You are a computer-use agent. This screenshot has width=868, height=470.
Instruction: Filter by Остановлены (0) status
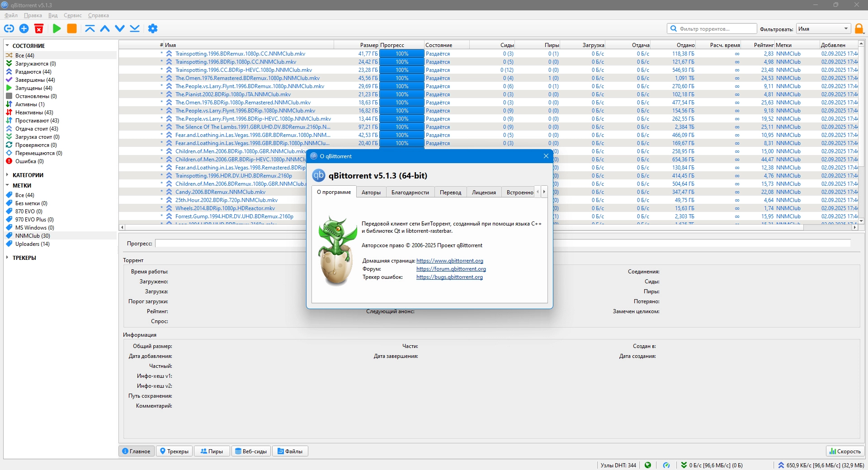(36, 96)
